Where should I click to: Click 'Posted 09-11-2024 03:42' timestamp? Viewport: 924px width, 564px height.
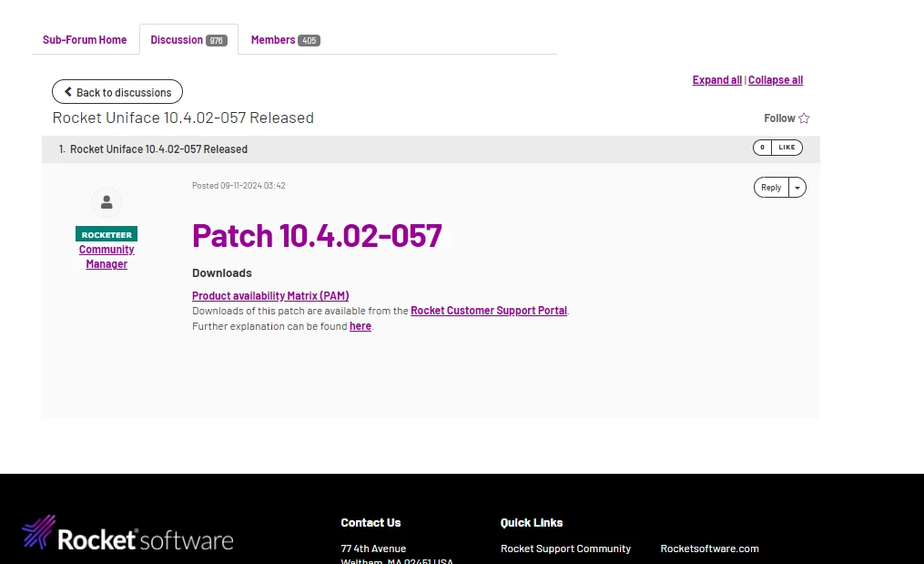pyautogui.click(x=239, y=185)
